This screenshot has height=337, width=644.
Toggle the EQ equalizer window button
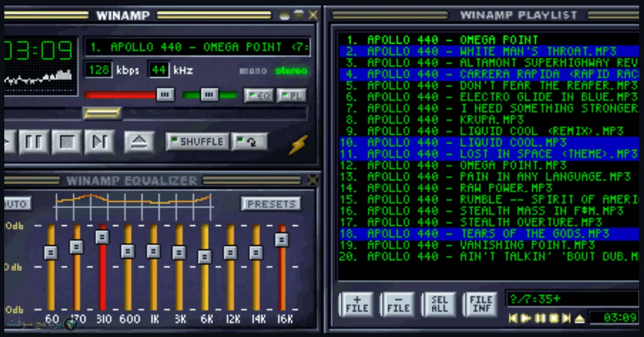tap(259, 96)
